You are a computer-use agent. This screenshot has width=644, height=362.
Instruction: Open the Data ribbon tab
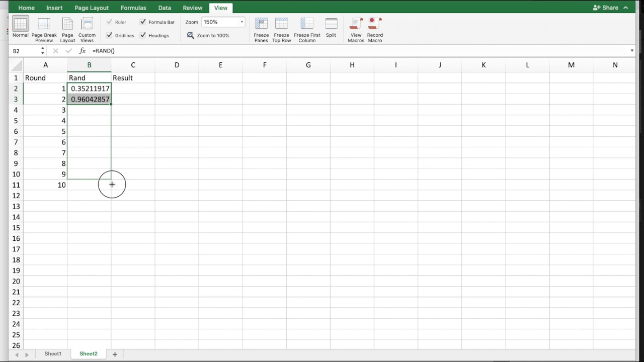[165, 8]
